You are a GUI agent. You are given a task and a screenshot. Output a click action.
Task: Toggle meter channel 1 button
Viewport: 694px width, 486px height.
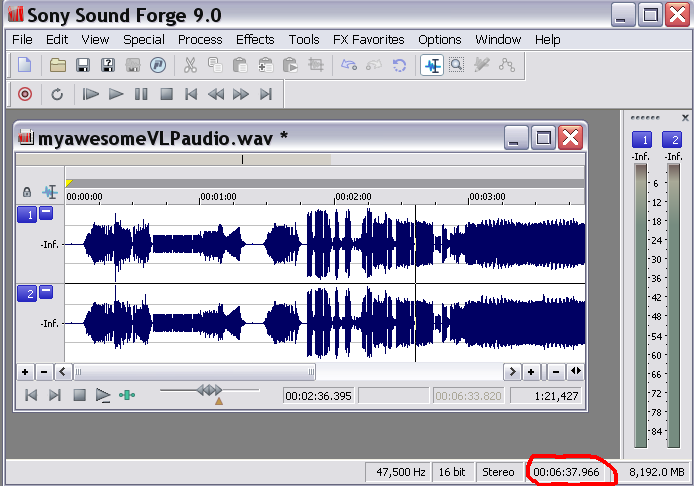[642, 139]
